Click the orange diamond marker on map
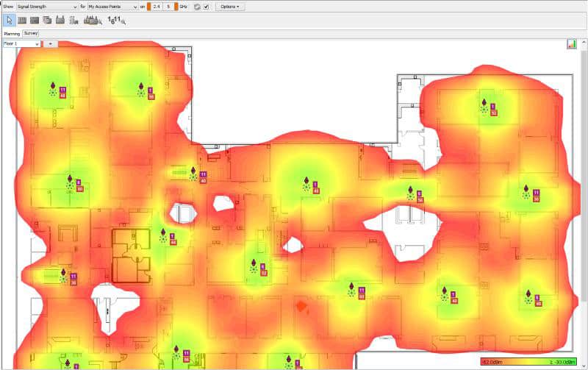The height and width of the screenshot is (370, 588). tap(300, 305)
